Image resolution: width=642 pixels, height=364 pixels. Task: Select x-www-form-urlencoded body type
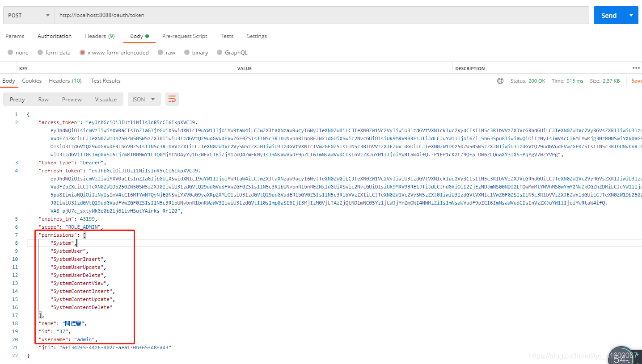[x=114, y=52]
